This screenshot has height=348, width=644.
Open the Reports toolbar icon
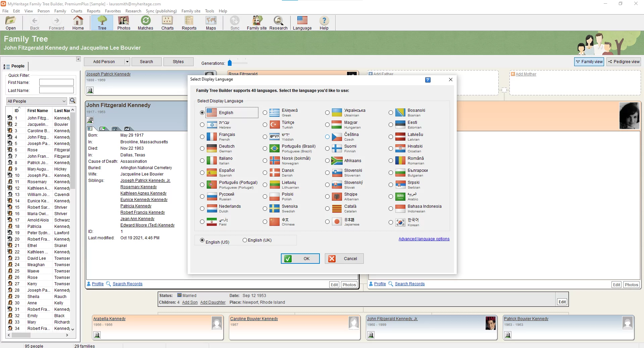[x=189, y=23]
